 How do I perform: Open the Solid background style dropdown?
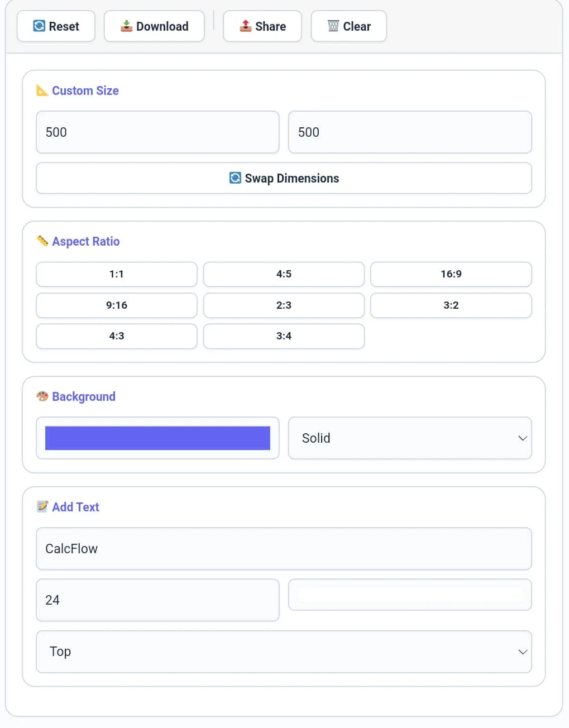tap(410, 438)
